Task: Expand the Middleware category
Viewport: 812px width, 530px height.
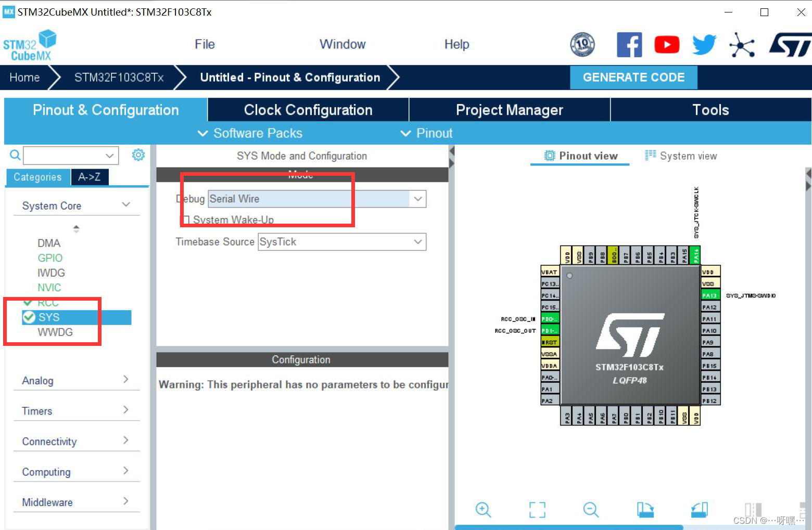Action: point(76,502)
